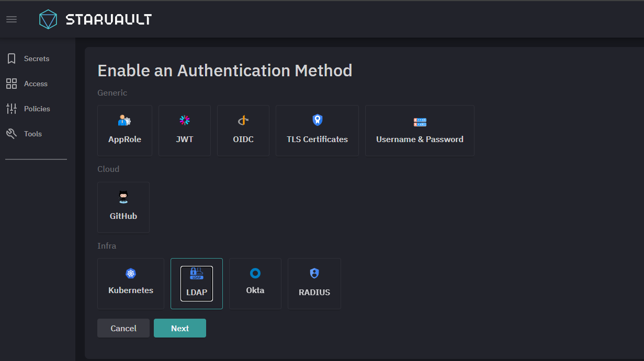Screen dimensions: 644x361
Task: Click the STARVAULT wordmark text
Action: tap(109, 20)
